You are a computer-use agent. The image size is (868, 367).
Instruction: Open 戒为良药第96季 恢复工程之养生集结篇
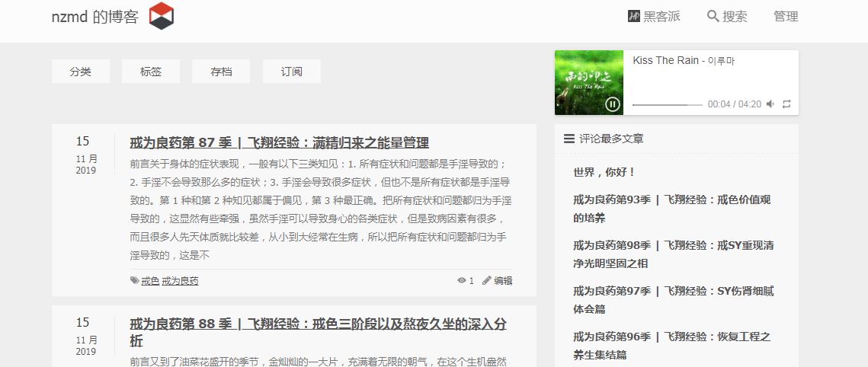[672, 346]
